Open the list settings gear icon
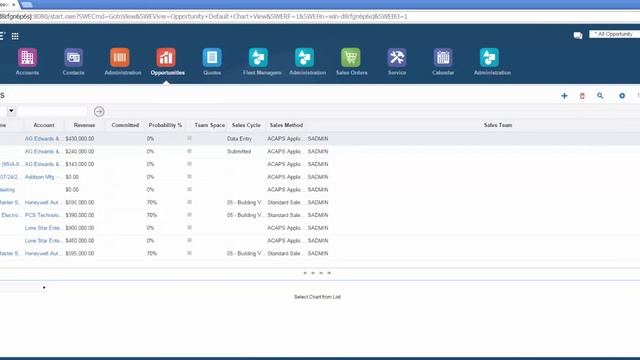The height and width of the screenshot is (360, 640). (622, 96)
